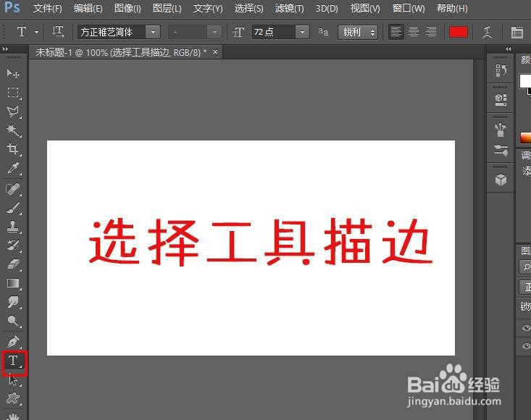Open the 编辑(E) menu
The height and width of the screenshot is (420, 531).
[x=88, y=8]
